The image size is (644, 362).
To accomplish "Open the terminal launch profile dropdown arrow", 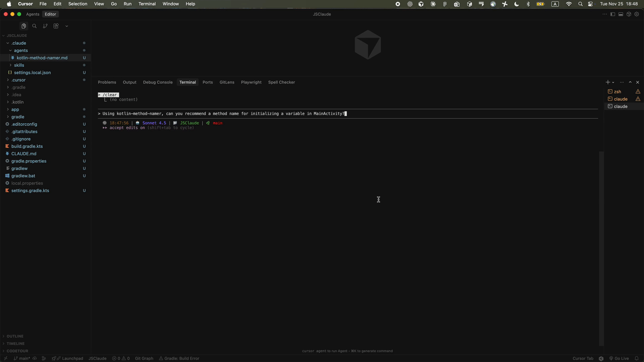I will [x=613, y=82].
